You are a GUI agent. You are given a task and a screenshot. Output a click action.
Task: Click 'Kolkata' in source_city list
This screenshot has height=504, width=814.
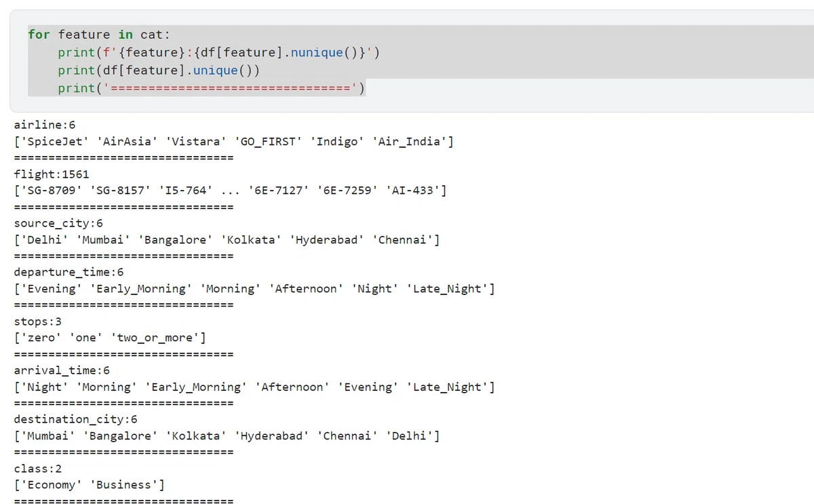(251, 240)
